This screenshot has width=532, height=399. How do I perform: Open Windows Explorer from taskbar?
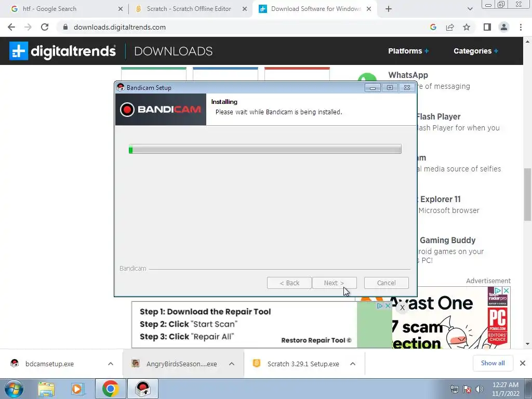tap(46, 389)
